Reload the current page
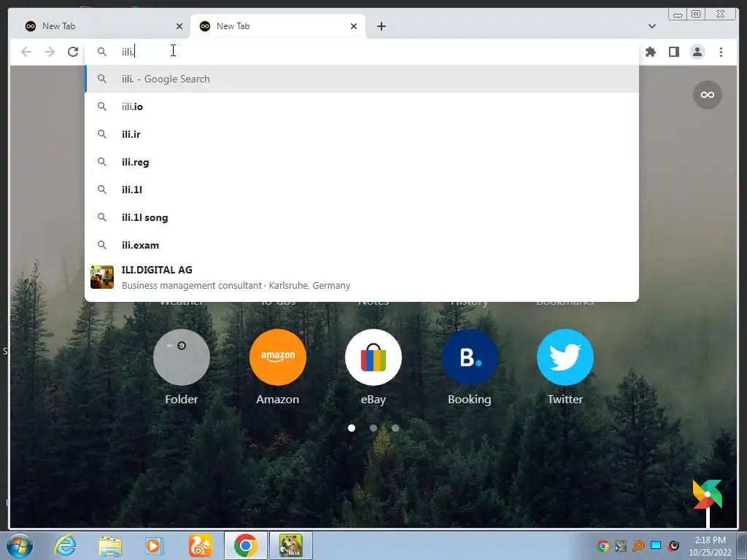Screen dimensions: 747x560 tap(73, 52)
